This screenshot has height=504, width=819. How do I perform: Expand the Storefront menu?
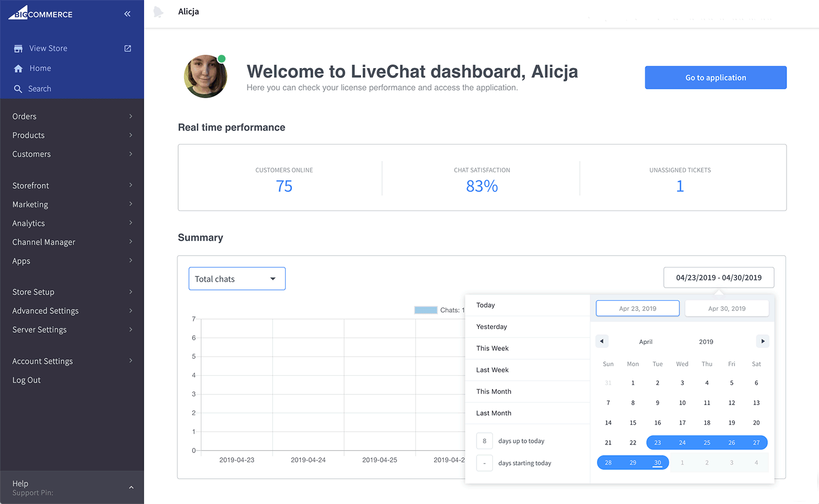(x=72, y=186)
